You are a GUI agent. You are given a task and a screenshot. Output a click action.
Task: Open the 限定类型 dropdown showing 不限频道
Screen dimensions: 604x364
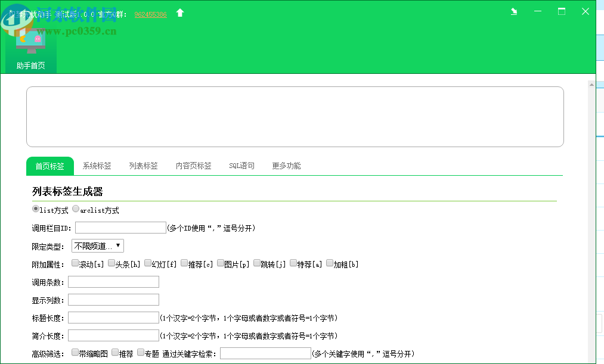click(97, 245)
